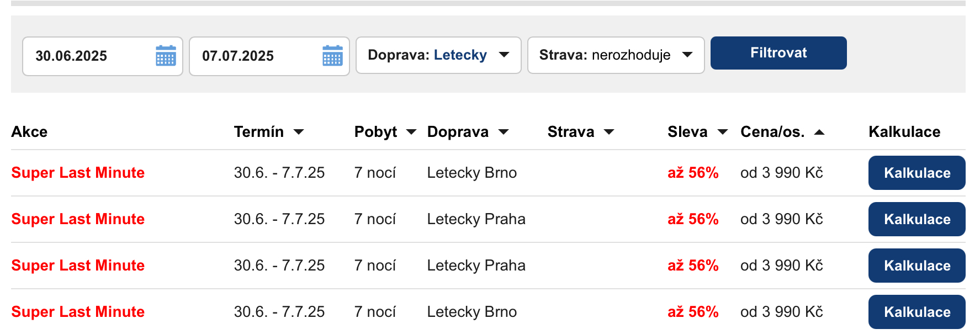Image resolution: width=980 pixels, height=334 pixels.
Task: Open the last Super Last Minute offer link
Action: pos(78,312)
